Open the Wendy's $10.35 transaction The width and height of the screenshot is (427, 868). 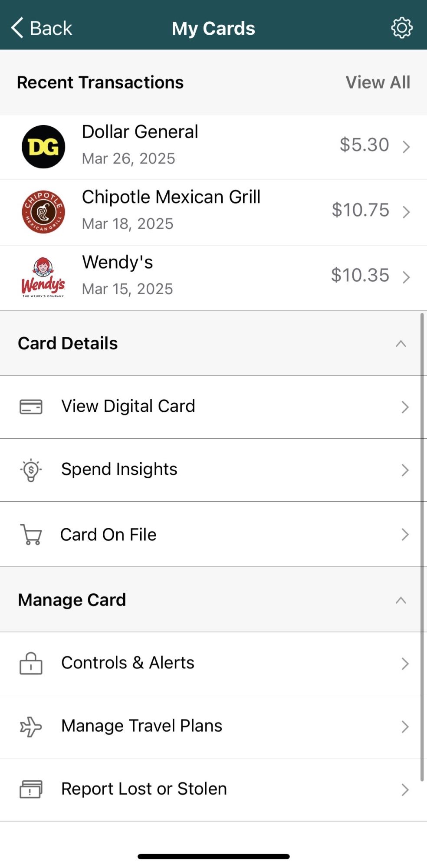click(360, 275)
